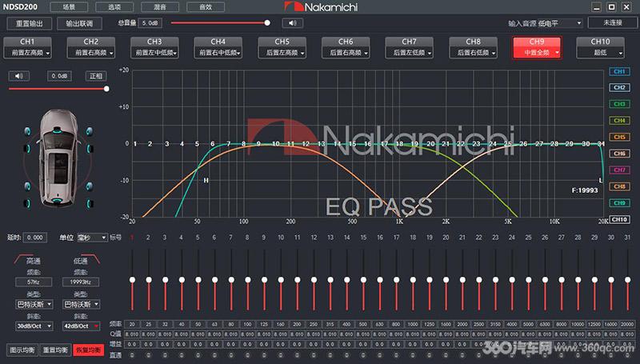Screen dimensions: 640x364
Task: Toggle the CH5 curve legend
Action: pos(619,137)
